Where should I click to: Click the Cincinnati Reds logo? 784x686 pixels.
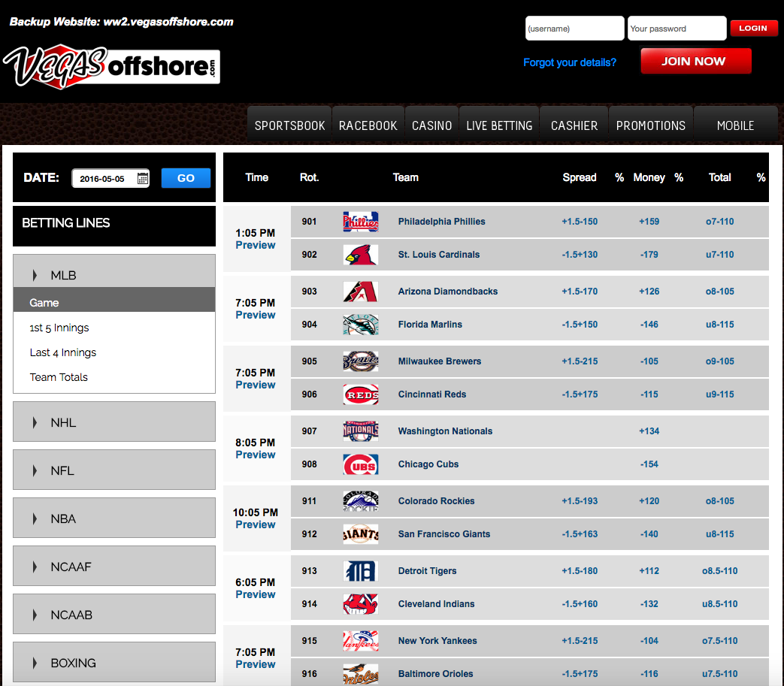tap(361, 394)
